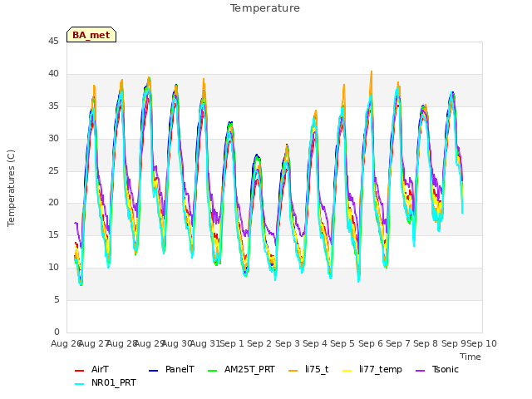Click the green AM25T_PRT legend swatch
532x399 pixels.
click(x=212, y=371)
